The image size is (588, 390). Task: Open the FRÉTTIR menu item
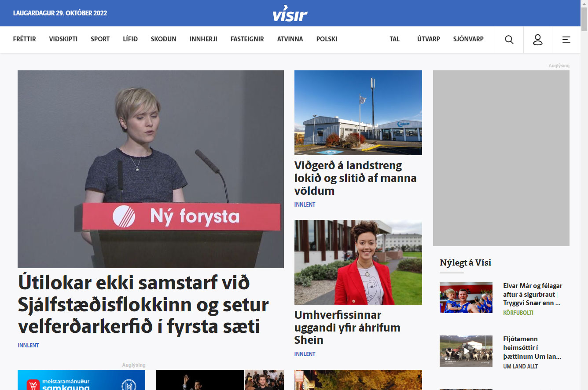coord(24,39)
